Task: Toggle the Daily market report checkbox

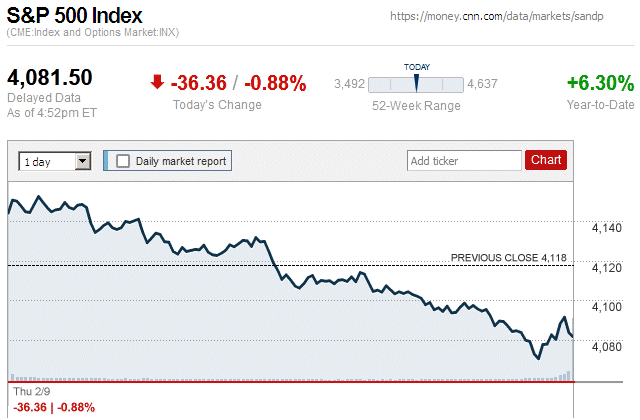Action: pos(124,160)
